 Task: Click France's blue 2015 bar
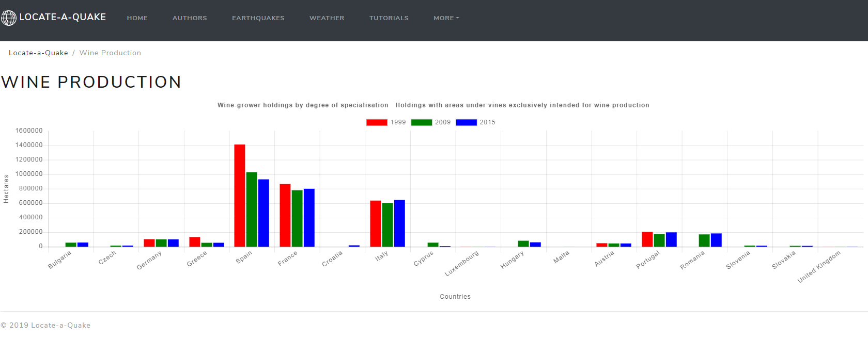(x=309, y=218)
